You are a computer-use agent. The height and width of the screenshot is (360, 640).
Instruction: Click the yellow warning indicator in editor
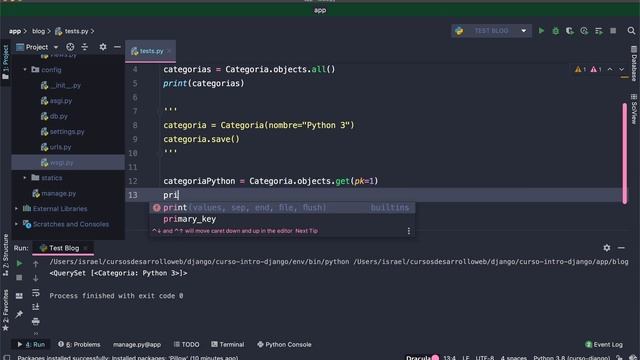pos(580,69)
